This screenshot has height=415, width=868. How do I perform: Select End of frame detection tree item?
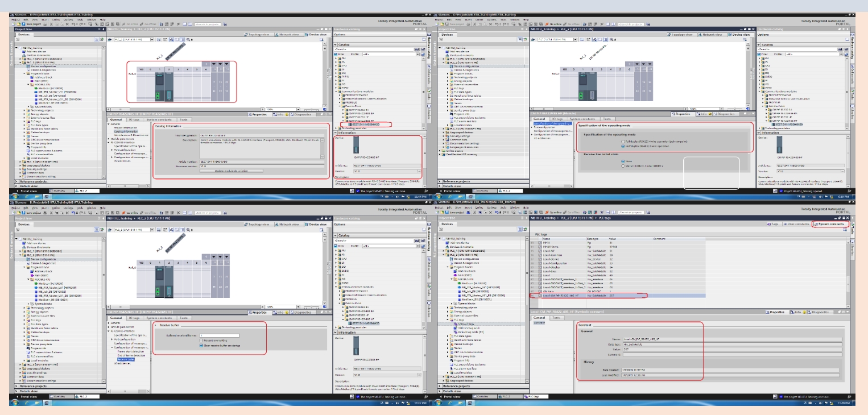(x=131, y=356)
